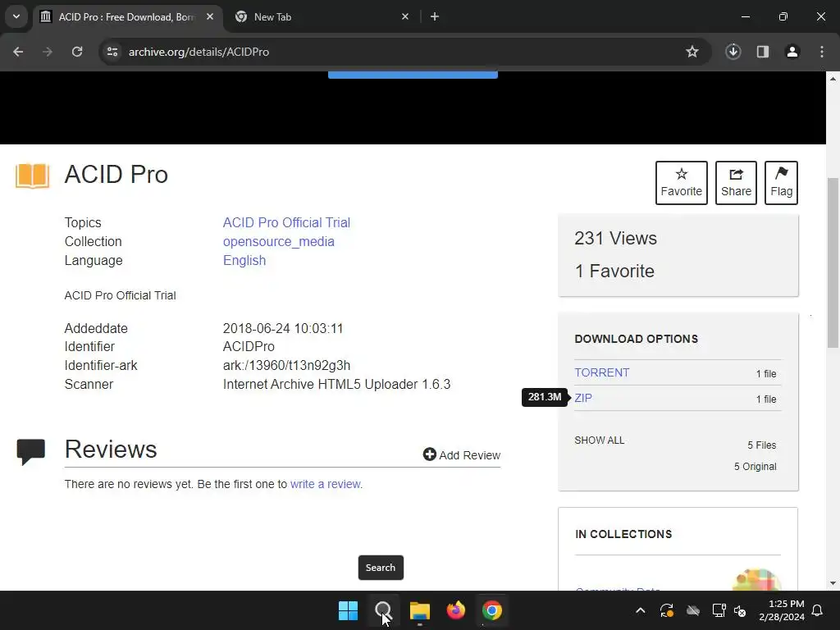840x630 pixels.
Task: Click the 231 Views text
Action: [615, 239]
